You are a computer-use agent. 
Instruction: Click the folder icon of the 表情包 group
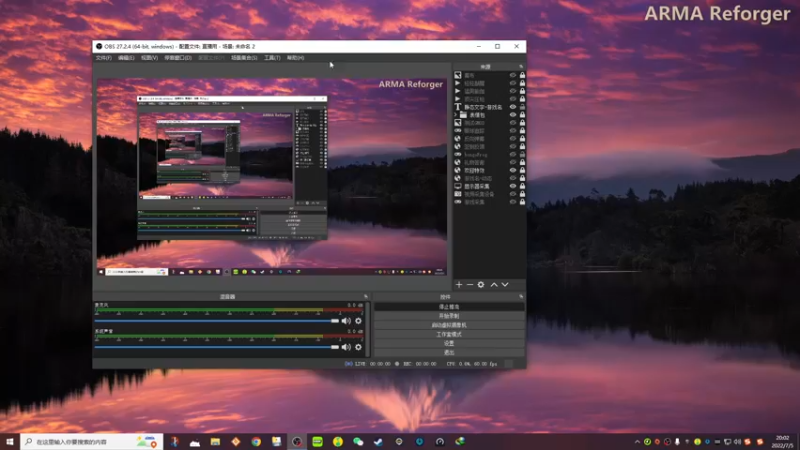[x=463, y=115]
